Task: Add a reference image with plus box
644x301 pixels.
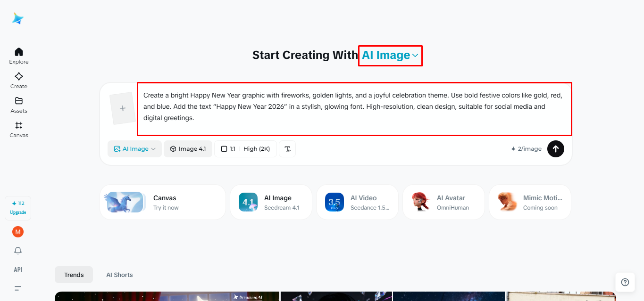Action: [x=123, y=108]
